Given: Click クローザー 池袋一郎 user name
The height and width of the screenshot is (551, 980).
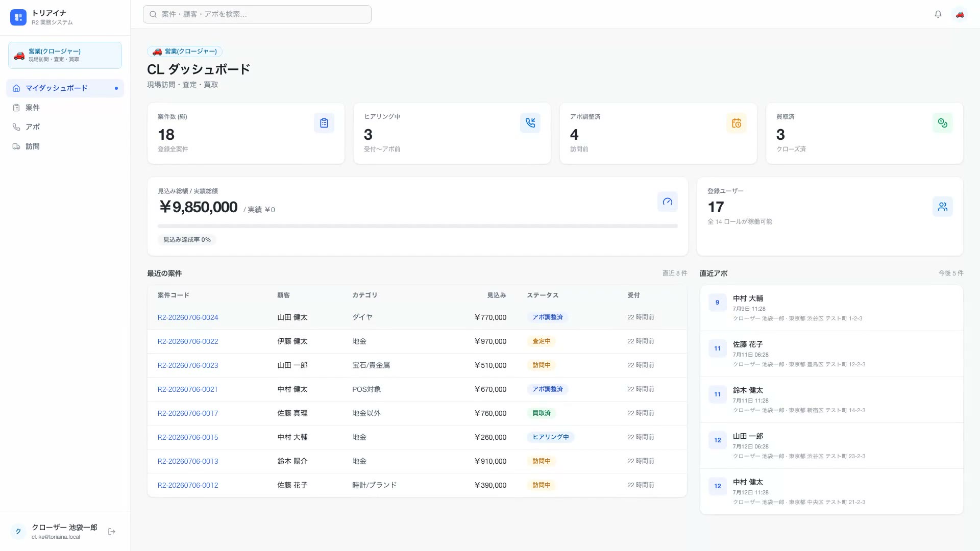Looking at the screenshot, I should coord(64,528).
